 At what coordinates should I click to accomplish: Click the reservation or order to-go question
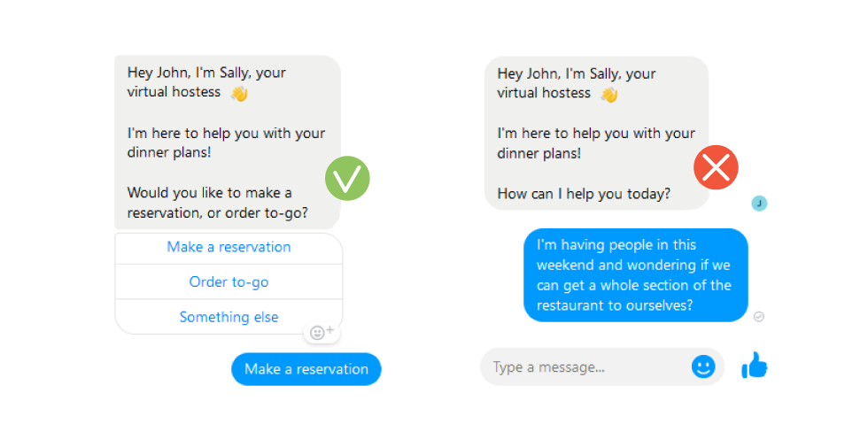(218, 203)
